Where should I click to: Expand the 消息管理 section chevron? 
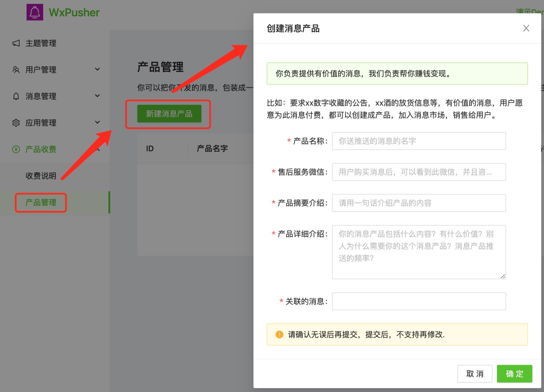click(x=97, y=96)
